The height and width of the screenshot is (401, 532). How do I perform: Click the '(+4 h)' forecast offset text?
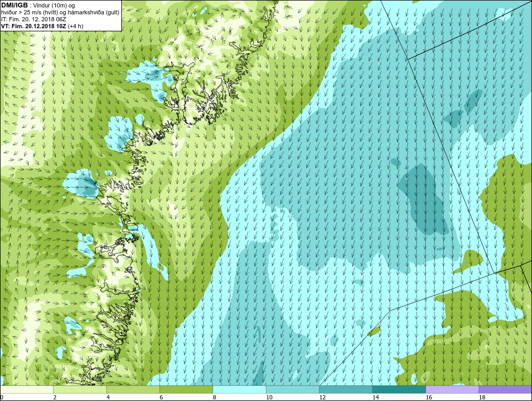pos(76,26)
